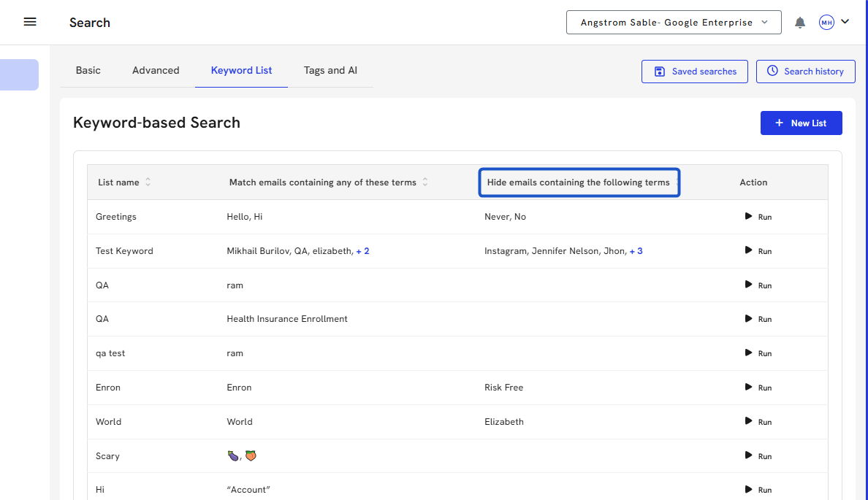Run the World keyword list

tap(758, 422)
